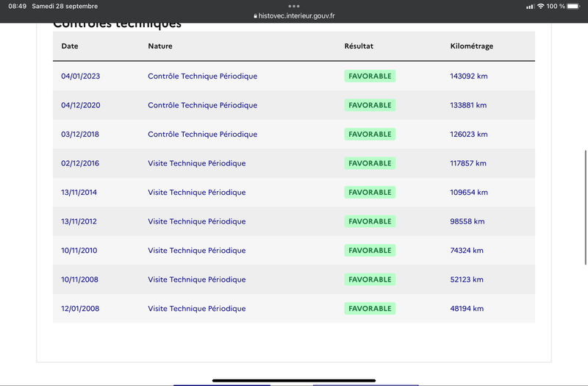Tap the 08:49 clock in status bar

17,6
